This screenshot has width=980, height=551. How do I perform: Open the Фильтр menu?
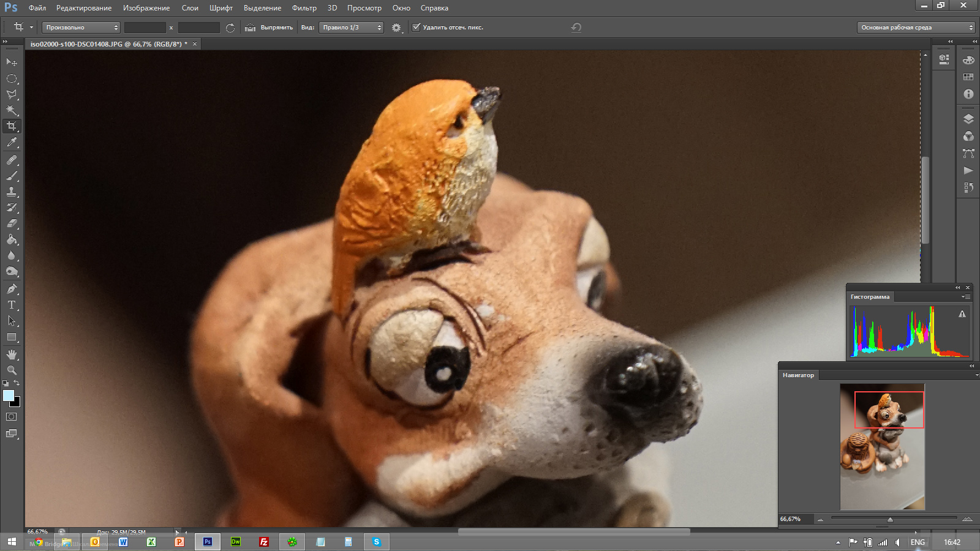pos(304,8)
